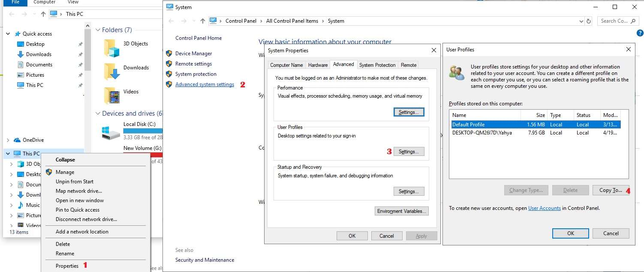Open the address bar history dropdown
644x272 pixels.
581,21
